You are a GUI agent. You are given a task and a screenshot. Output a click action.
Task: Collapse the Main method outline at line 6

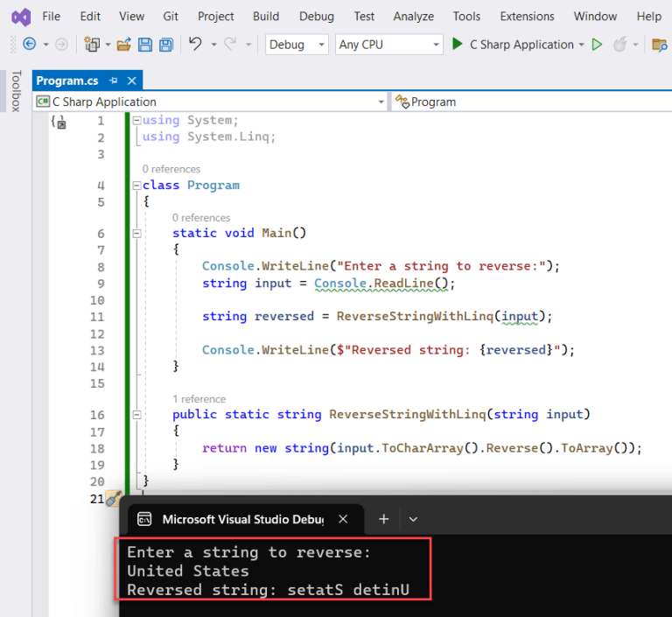pyautogui.click(x=136, y=234)
